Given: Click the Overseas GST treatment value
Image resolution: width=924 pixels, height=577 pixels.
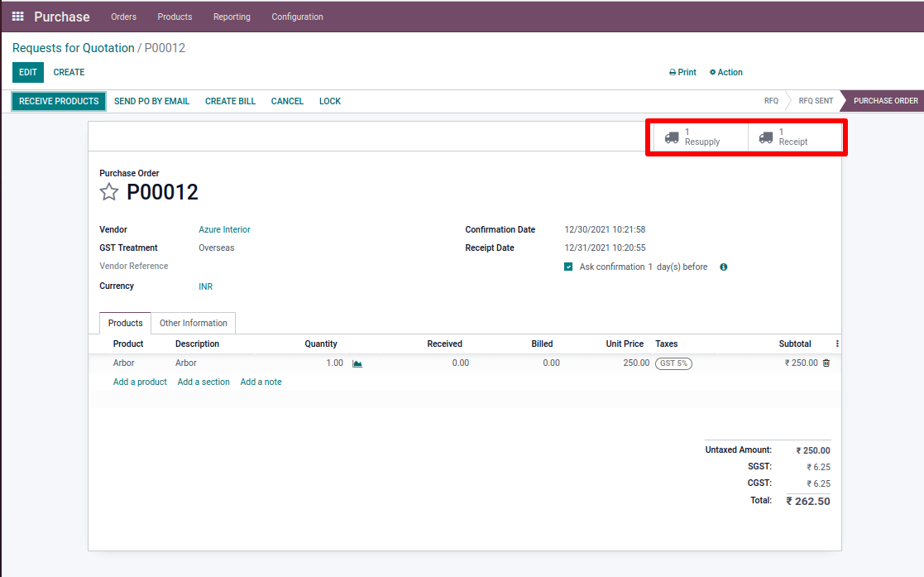Looking at the screenshot, I should [x=216, y=248].
